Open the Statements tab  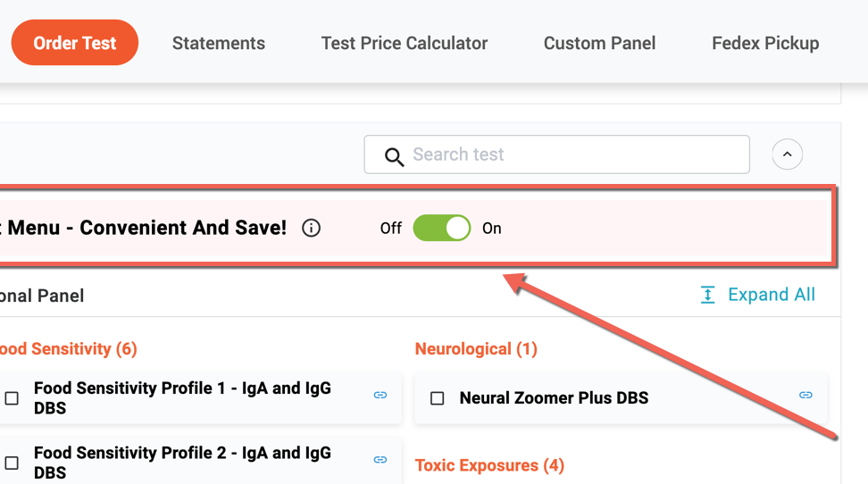click(x=219, y=43)
